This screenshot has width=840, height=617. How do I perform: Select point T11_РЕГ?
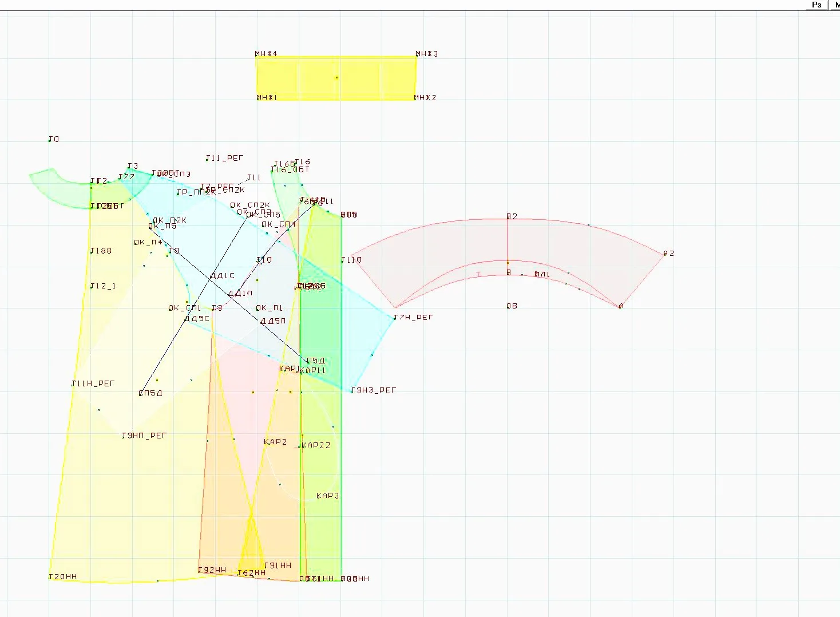[x=224, y=158]
